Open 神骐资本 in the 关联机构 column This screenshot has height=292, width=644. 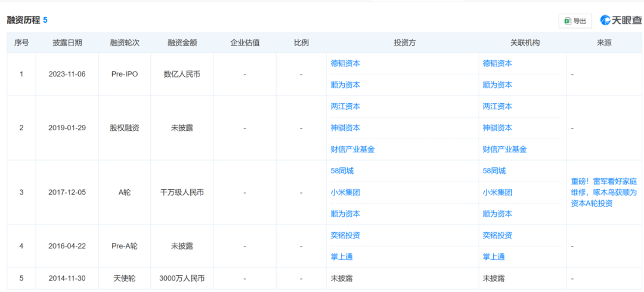point(497,128)
